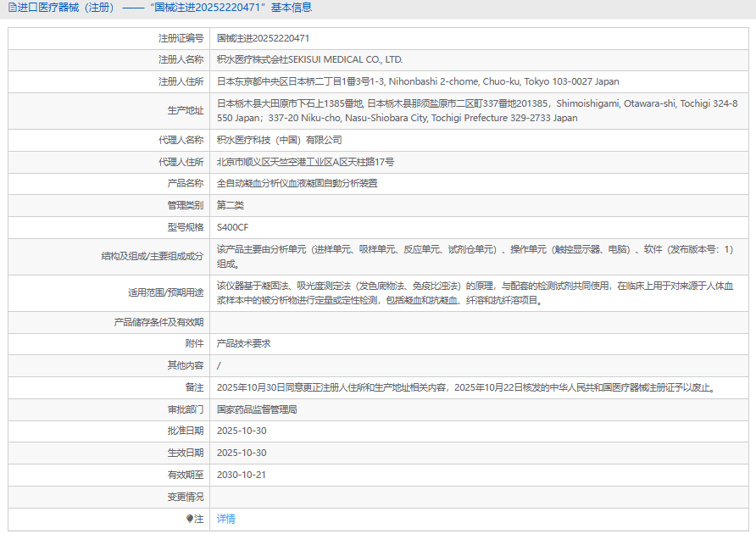The width and height of the screenshot is (756, 534).
Task: Click agent address 北京市顺义区天竺空港工业区
Action: pyautogui.click(x=305, y=162)
